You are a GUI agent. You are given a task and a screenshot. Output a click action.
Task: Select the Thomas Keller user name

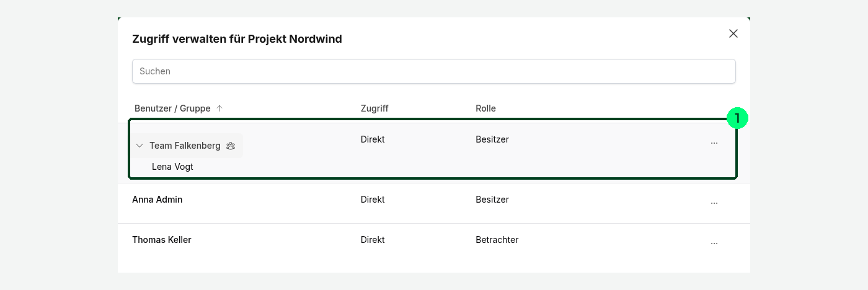tap(161, 240)
